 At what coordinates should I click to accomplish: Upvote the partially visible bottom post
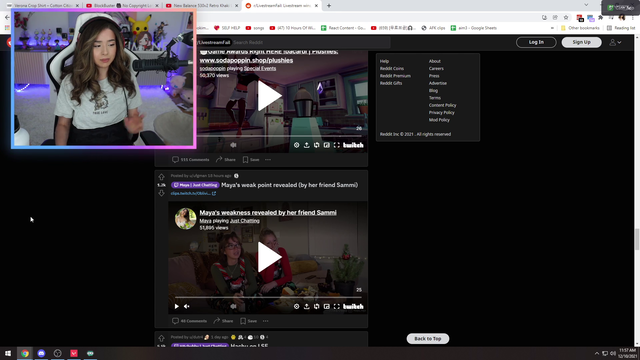point(161,338)
